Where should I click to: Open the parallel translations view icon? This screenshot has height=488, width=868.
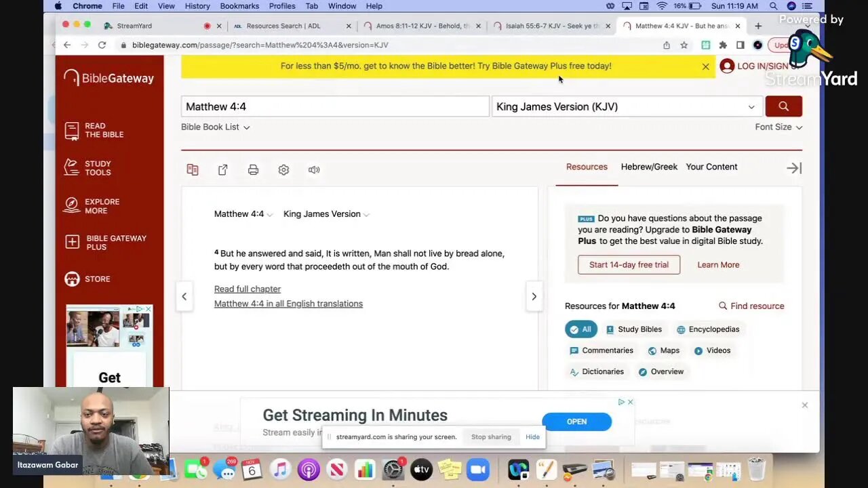pos(193,169)
